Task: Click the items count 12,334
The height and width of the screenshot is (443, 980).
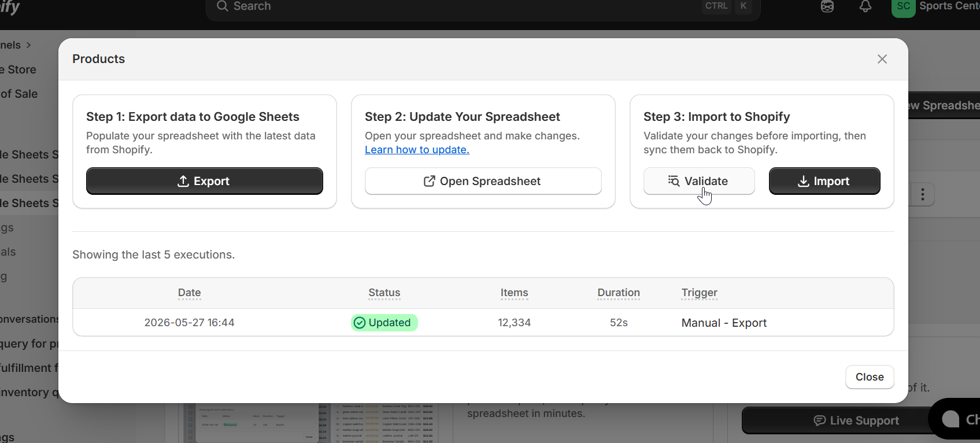Action: click(x=514, y=323)
